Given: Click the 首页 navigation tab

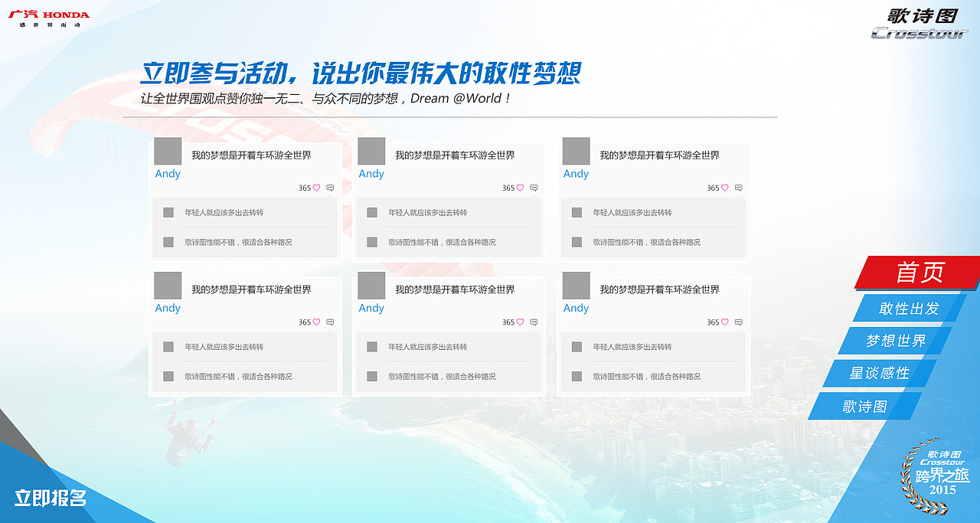Looking at the screenshot, I should coord(917,273).
